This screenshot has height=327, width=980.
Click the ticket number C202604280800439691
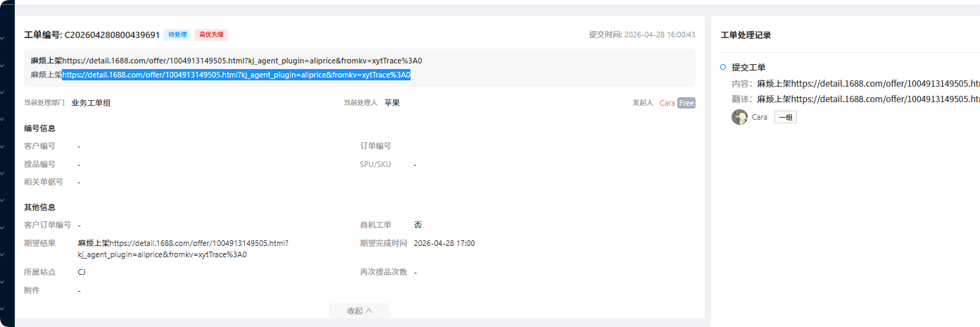click(x=112, y=35)
